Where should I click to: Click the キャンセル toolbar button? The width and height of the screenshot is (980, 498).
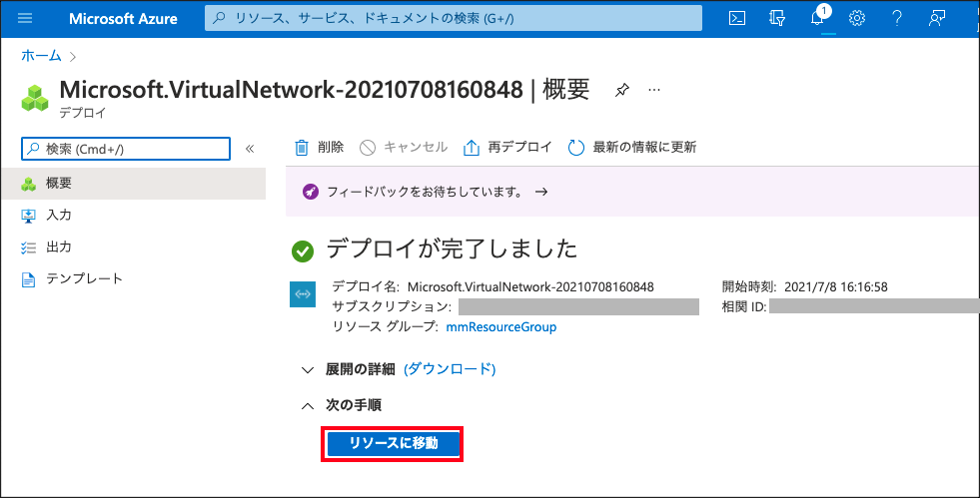pos(404,148)
